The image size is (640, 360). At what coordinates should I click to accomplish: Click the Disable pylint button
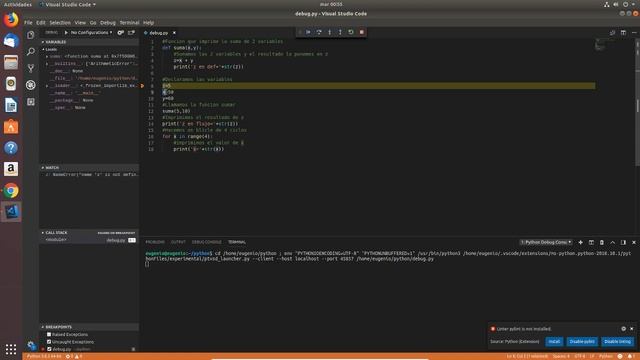[582, 342]
